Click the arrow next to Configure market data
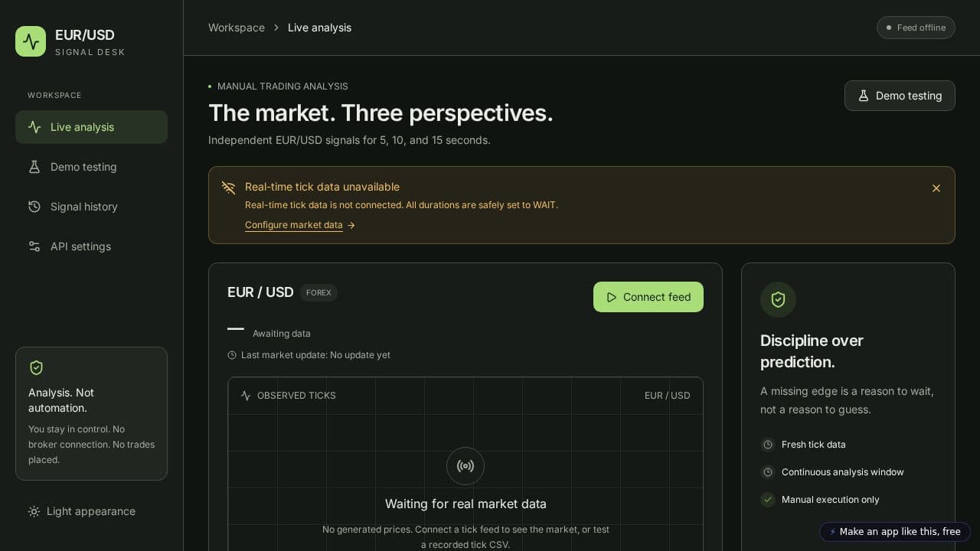The image size is (980, 551). (x=351, y=225)
